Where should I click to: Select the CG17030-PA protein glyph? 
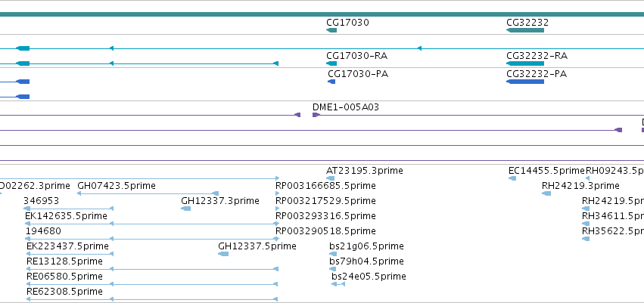point(331,82)
